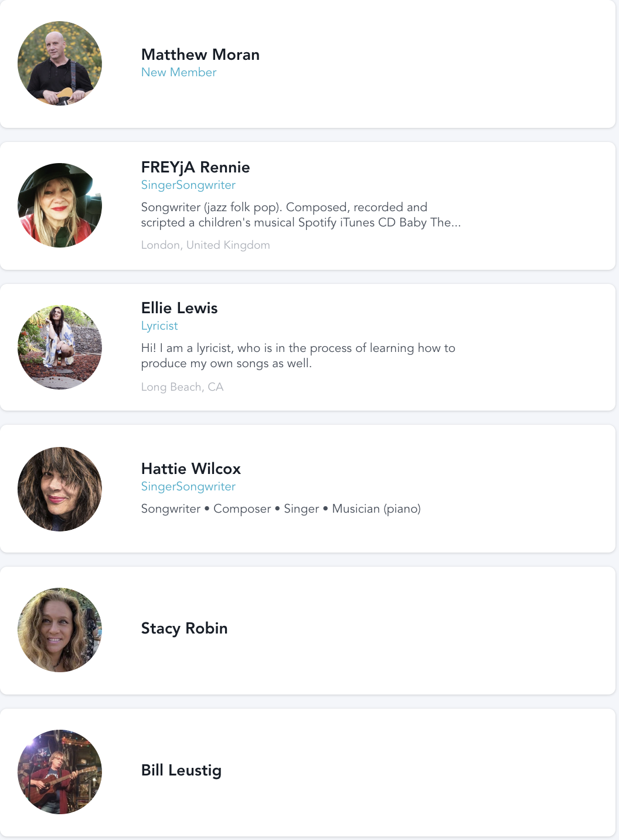Click SingerSongwriter under Hattie Wilcox
The width and height of the screenshot is (619, 840).
[x=188, y=486]
